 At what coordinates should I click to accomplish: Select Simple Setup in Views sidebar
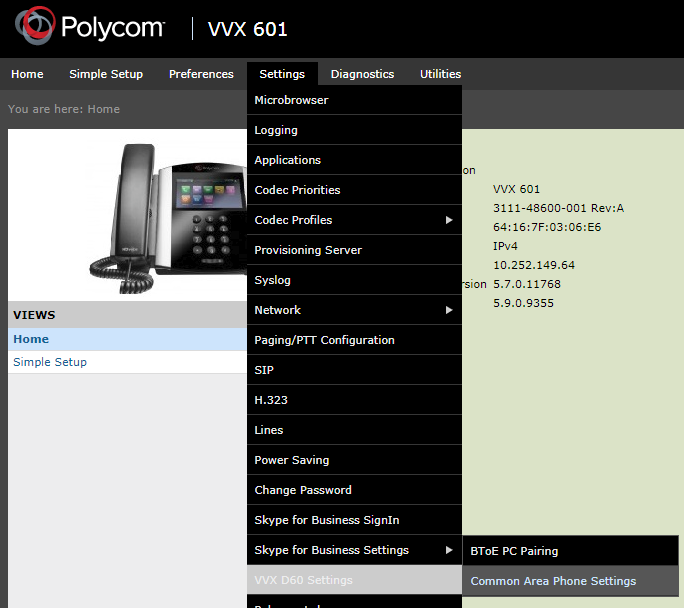click(127, 362)
